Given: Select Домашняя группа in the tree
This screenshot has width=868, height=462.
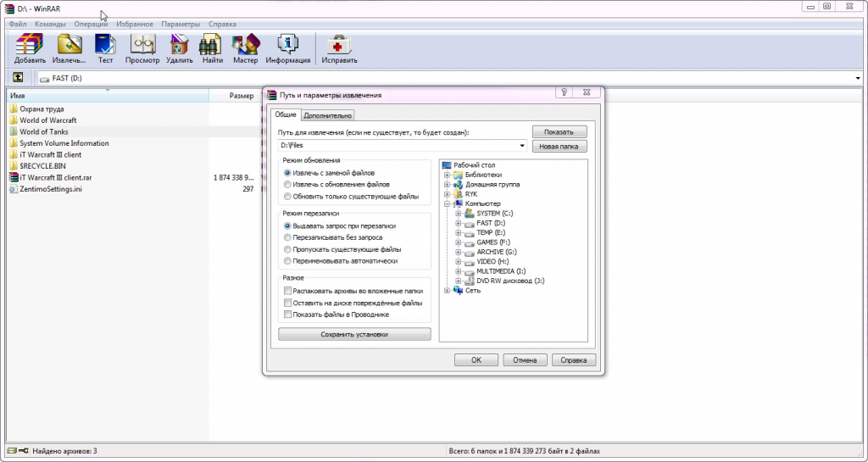Looking at the screenshot, I should [486, 184].
